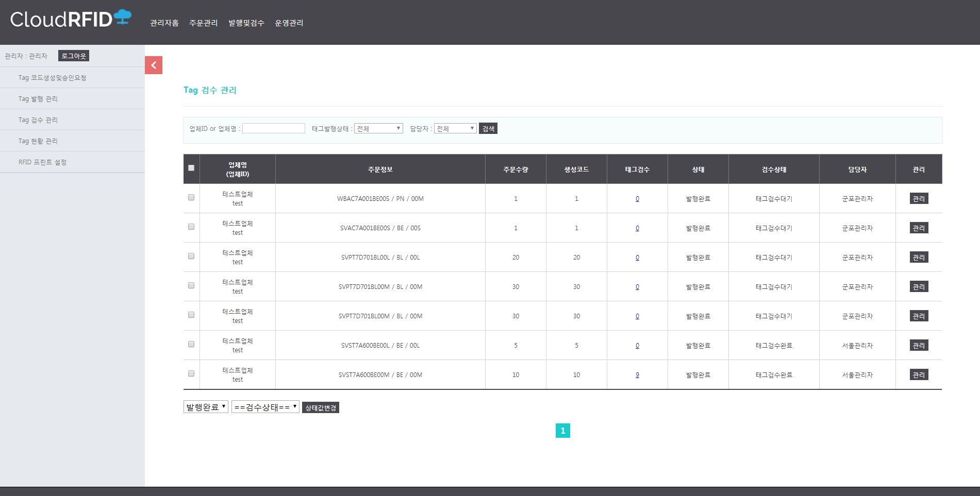The image size is (980, 496).
Task: Click the 검수상태 column header
Action: tap(774, 169)
